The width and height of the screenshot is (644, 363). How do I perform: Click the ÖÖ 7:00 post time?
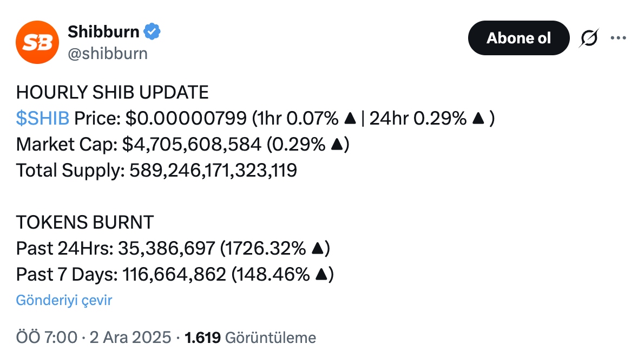pos(47,338)
